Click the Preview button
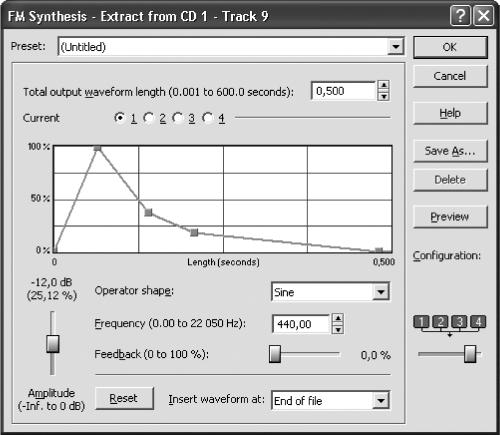This screenshot has height=435, width=500. pyautogui.click(x=450, y=217)
